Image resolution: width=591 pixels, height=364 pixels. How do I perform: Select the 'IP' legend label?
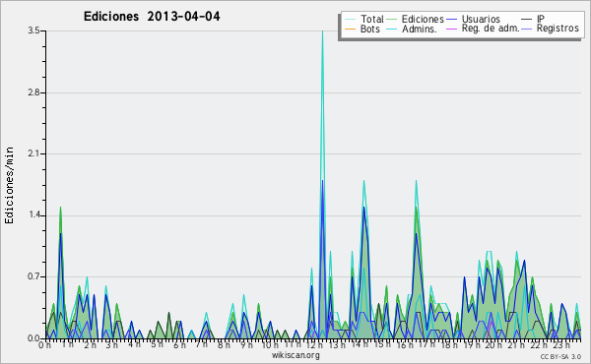point(541,19)
